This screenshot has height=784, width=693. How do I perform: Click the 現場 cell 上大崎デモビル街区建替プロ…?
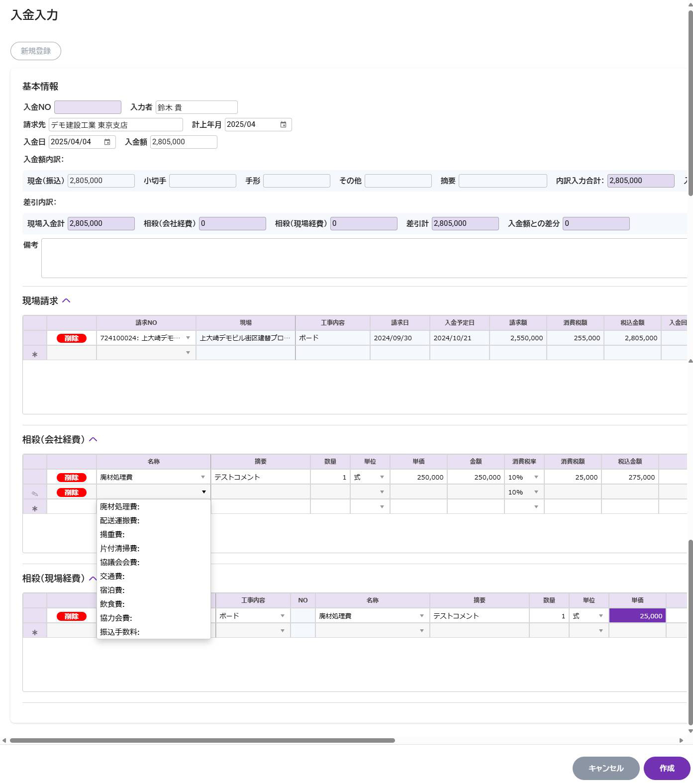(x=246, y=338)
